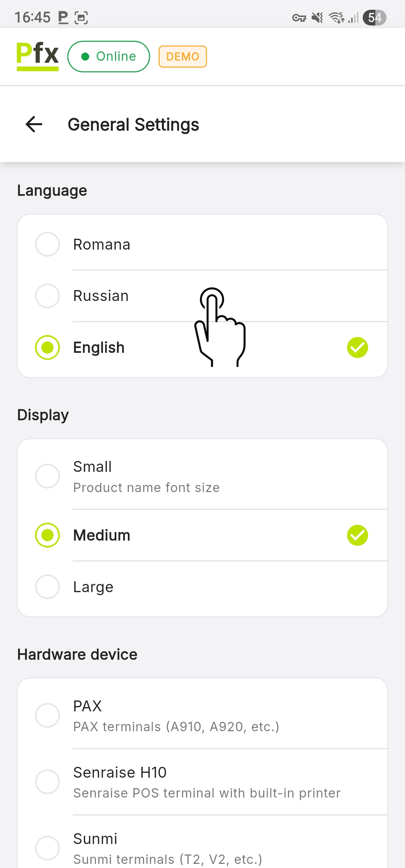405x868 pixels.
Task: Tap the back arrow icon
Action: coord(34,124)
